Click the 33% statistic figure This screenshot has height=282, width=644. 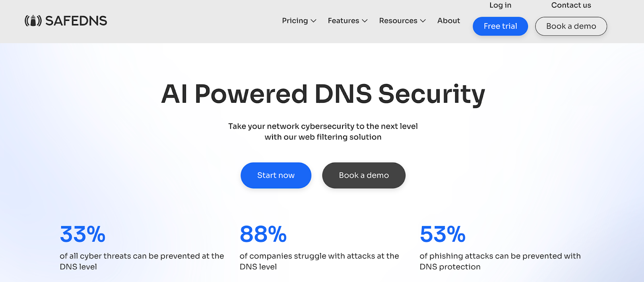pyautogui.click(x=83, y=234)
